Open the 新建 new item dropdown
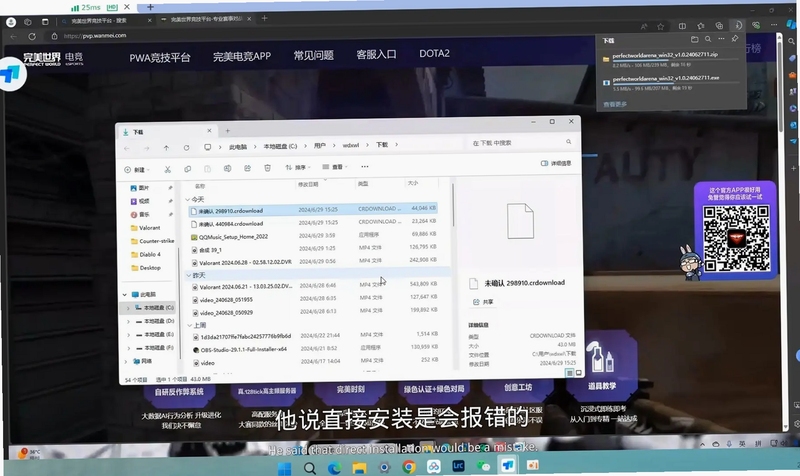Viewport: 800px width, 476px height. pos(137,169)
